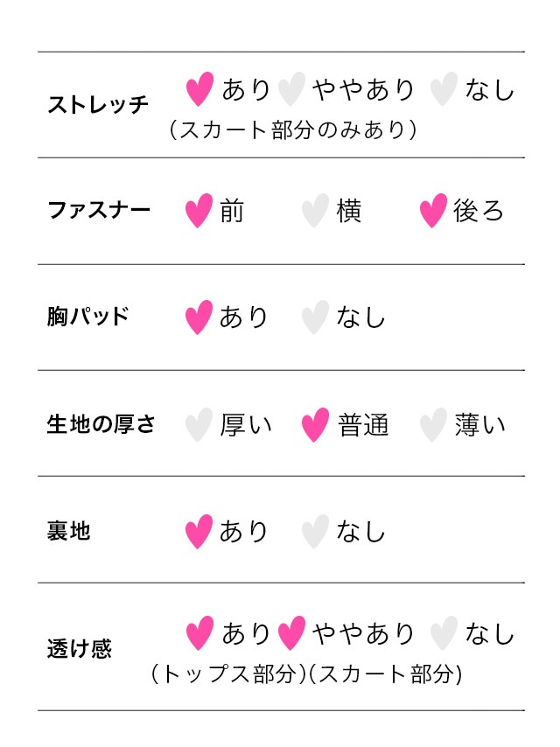The height and width of the screenshot is (747, 560).
Task: Click the gray heart for 透け感 なし
Action: pyautogui.click(x=444, y=633)
